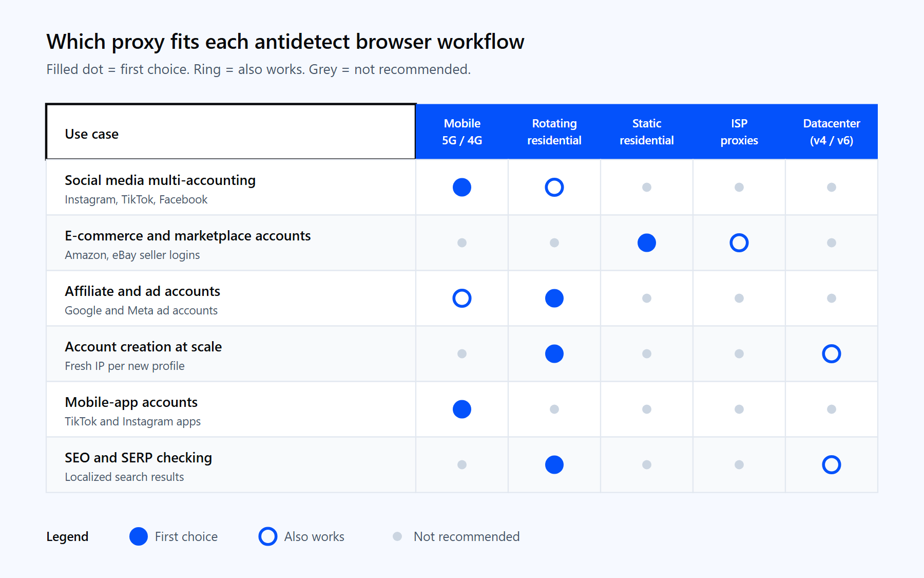
Task: Click filled dot for SEO and SERP under Rotating residential
Action: click(x=554, y=464)
